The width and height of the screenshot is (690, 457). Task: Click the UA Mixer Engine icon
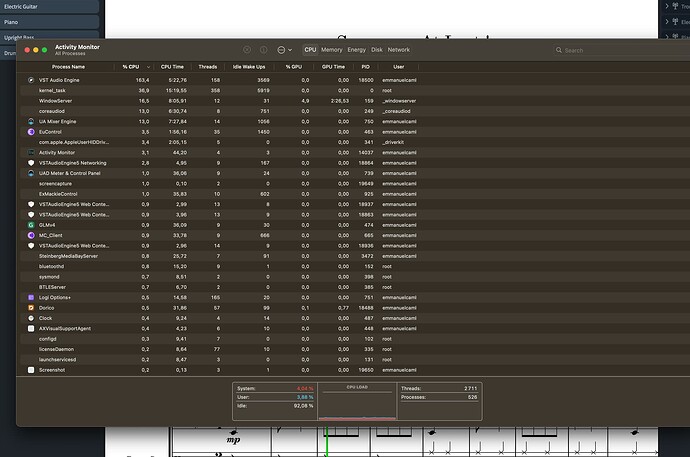pos(31,121)
